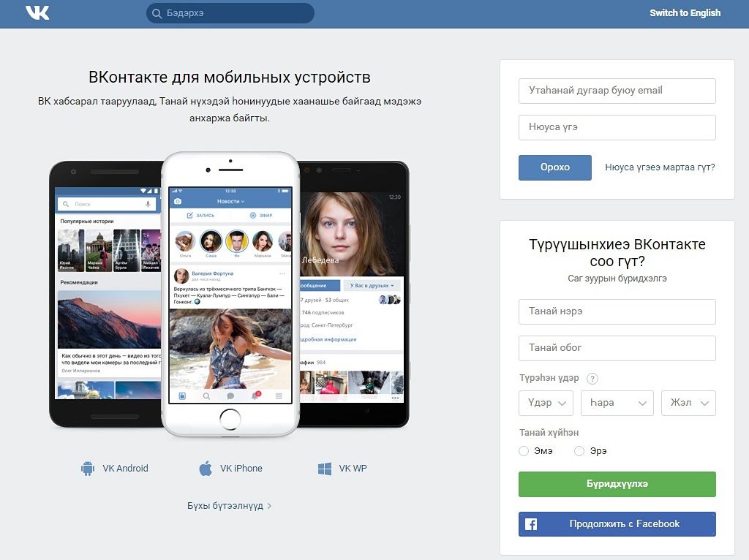Open the Жэл year dropdown
The height and width of the screenshot is (560, 749).
click(x=688, y=403)
